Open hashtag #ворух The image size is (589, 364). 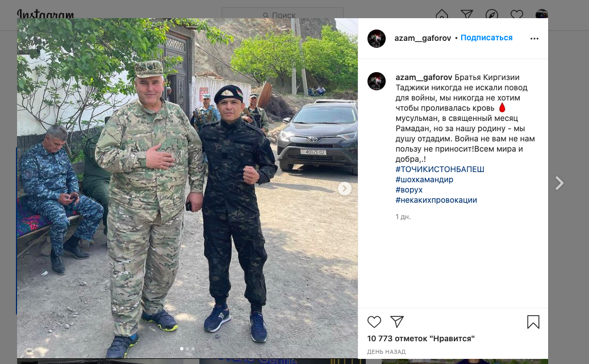[x=409, y=190]
